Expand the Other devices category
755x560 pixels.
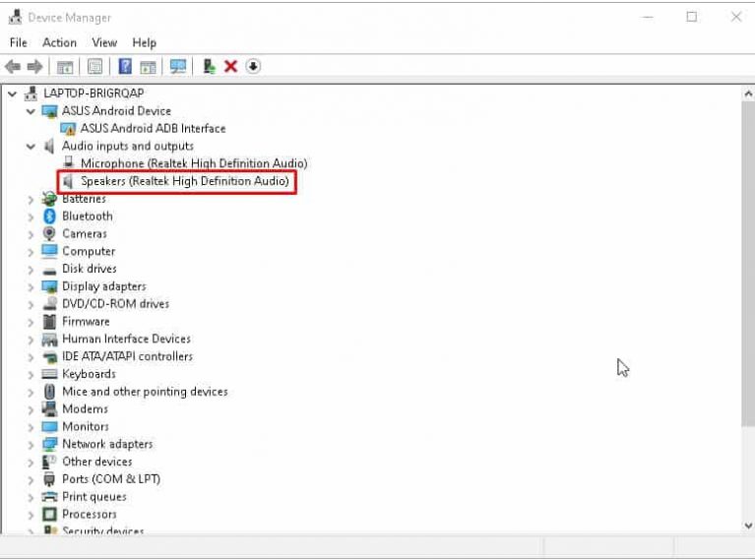coord(31,463)
